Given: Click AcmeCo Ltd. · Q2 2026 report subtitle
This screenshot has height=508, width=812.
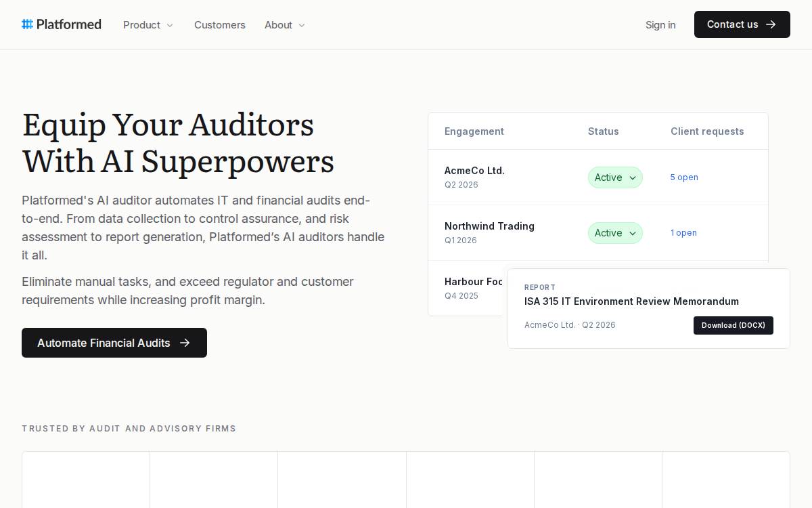Looking at the screenshot, I should point(570,325).
